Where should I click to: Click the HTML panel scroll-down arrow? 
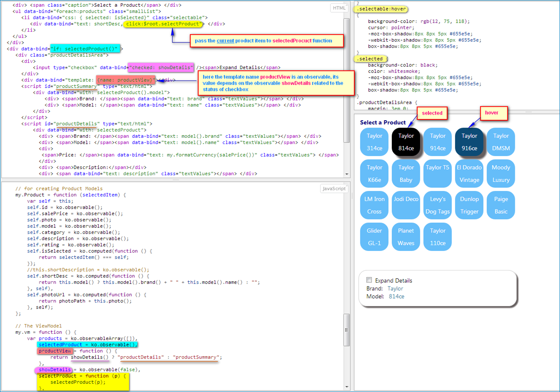click(346, 174)
